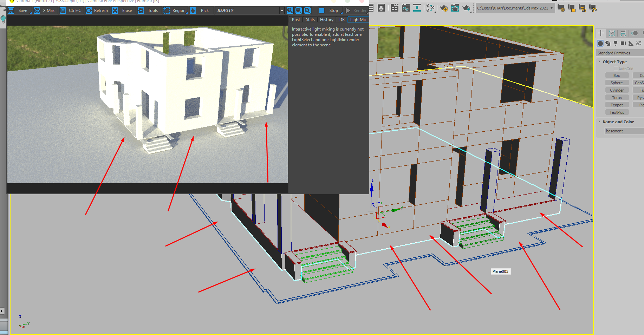Click the Render Production teapot icon
Image resolution: width=644 pixels, height=335 pixels.
(467, 8)
